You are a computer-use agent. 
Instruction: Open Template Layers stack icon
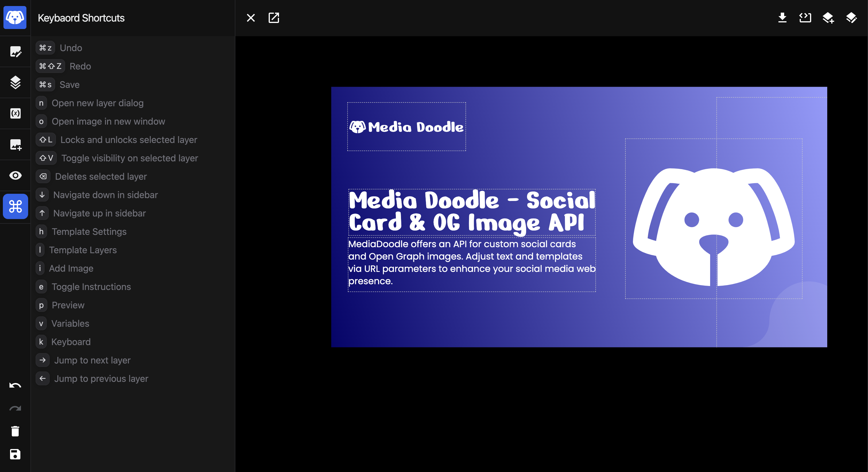[15, 82]
